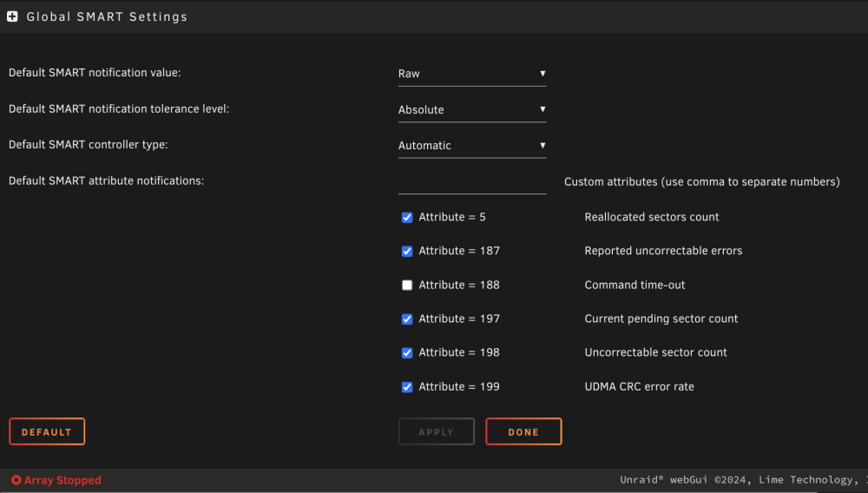Viewport: 868px width, 493px height.
Task: Click the Default SMART notification value label
Action: click(95, 73)
